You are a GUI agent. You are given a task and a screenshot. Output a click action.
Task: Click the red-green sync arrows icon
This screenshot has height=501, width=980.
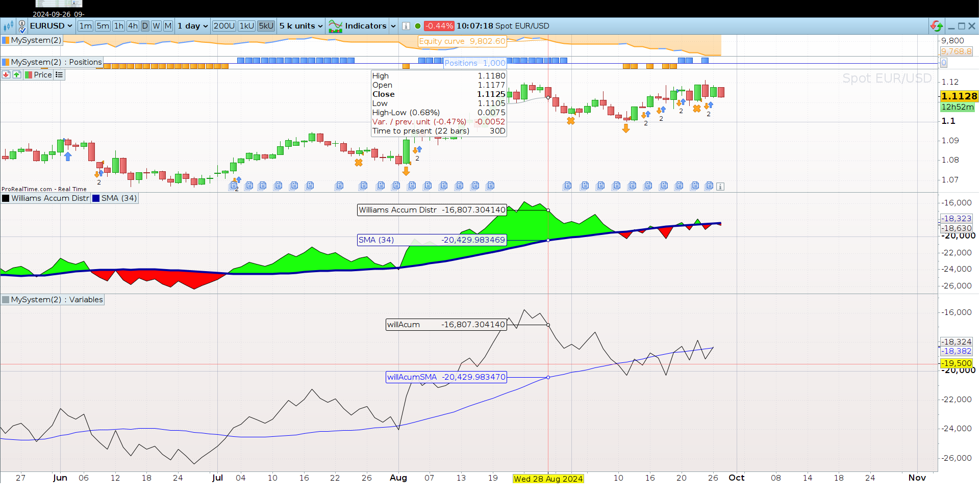coord(937,26)
